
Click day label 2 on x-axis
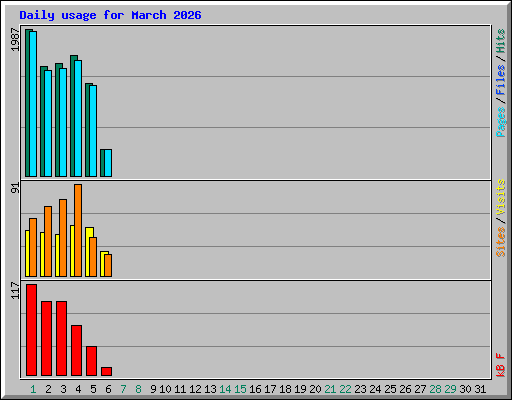click(x=48, y=389)
